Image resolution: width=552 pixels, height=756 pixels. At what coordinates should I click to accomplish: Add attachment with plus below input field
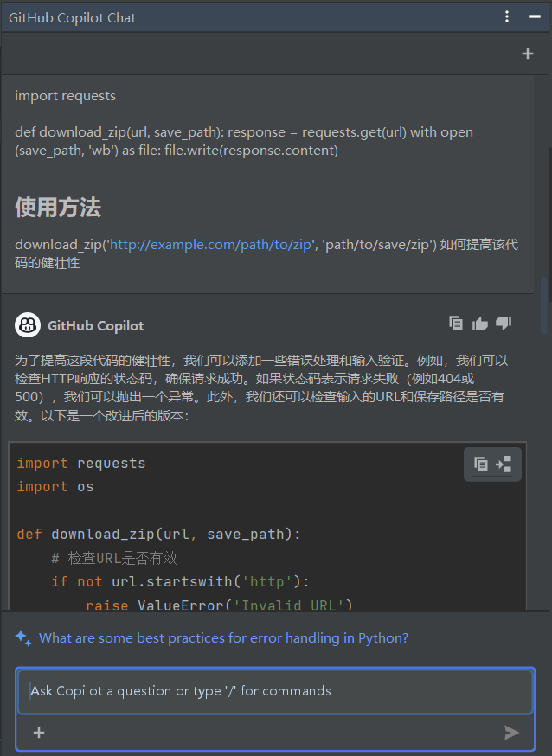39,733
